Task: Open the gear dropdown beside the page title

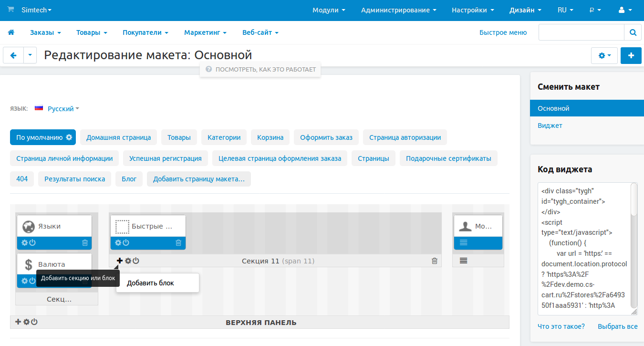Action: [x=604, y=55]
